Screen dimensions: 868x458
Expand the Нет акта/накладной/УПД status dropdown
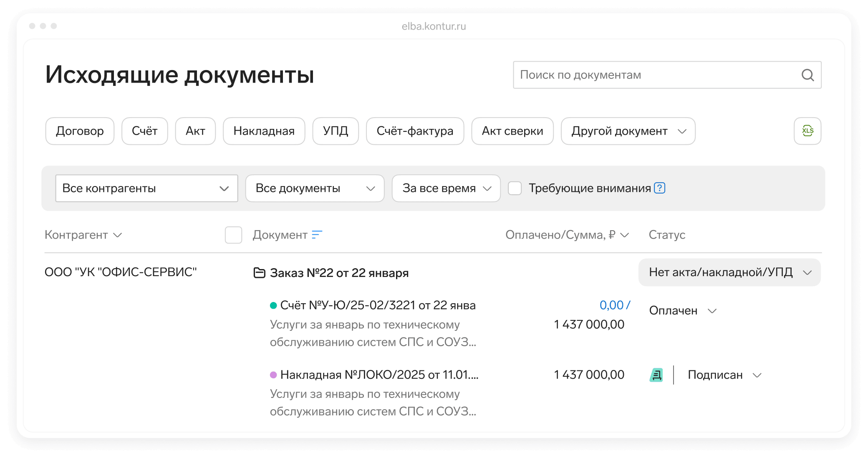(729, 272)
